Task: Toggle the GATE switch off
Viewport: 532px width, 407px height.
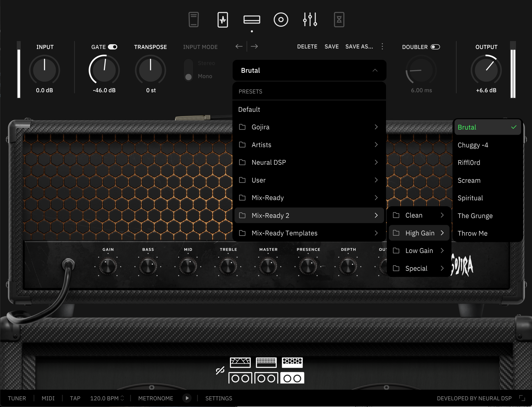Action: (x=113, y=47)
